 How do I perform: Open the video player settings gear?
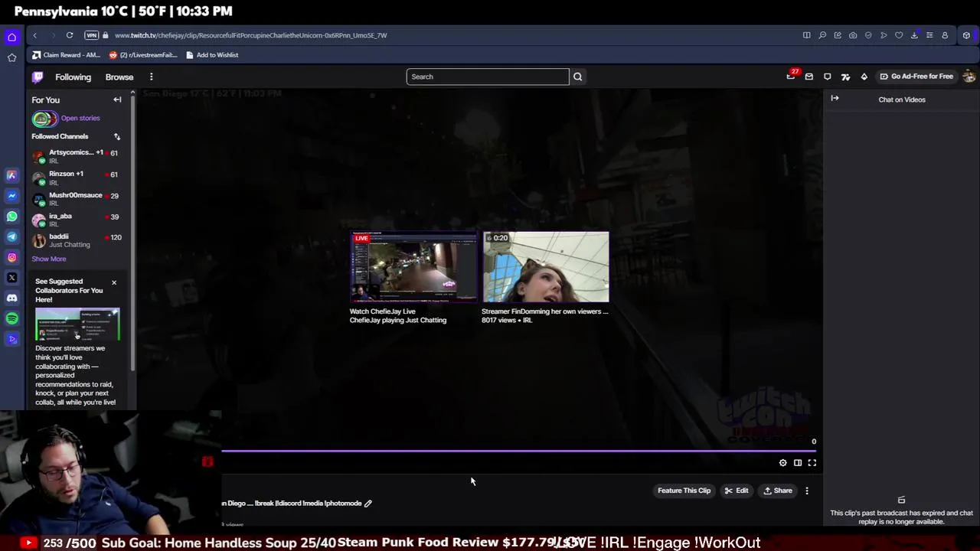click(782, 463)
